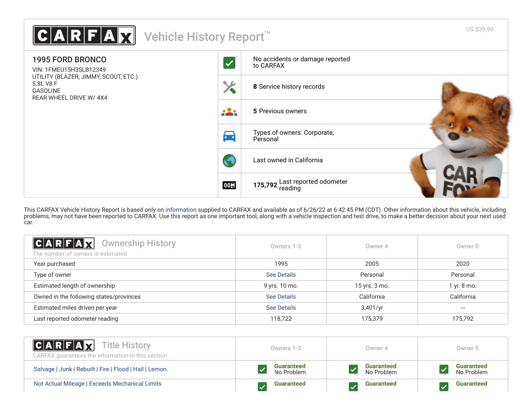Click Owner 5 salvage guaranteed checkmark
This screenshot has height=411, width=532.
pos(444,369)
